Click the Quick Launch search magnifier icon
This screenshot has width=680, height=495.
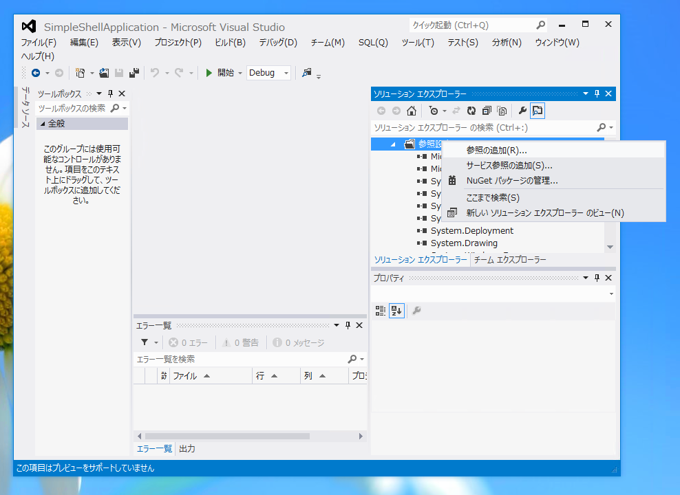tap(540, 25)
